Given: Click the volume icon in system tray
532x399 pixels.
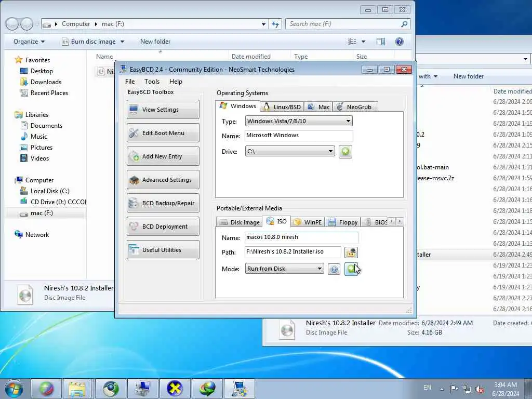Looking at the screenshot, I should pyautogui.click(x=480, y=390).
